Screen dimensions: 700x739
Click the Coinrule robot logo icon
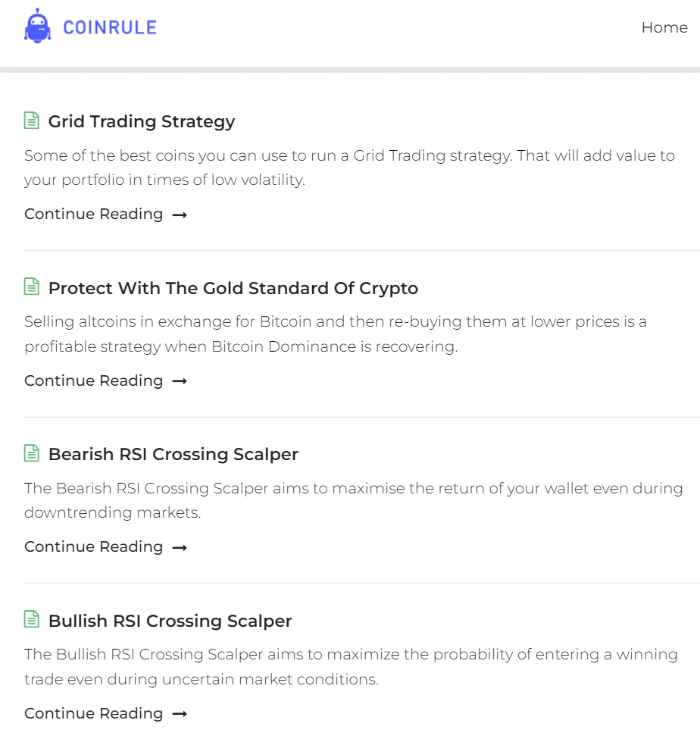[x=38, y=27]
